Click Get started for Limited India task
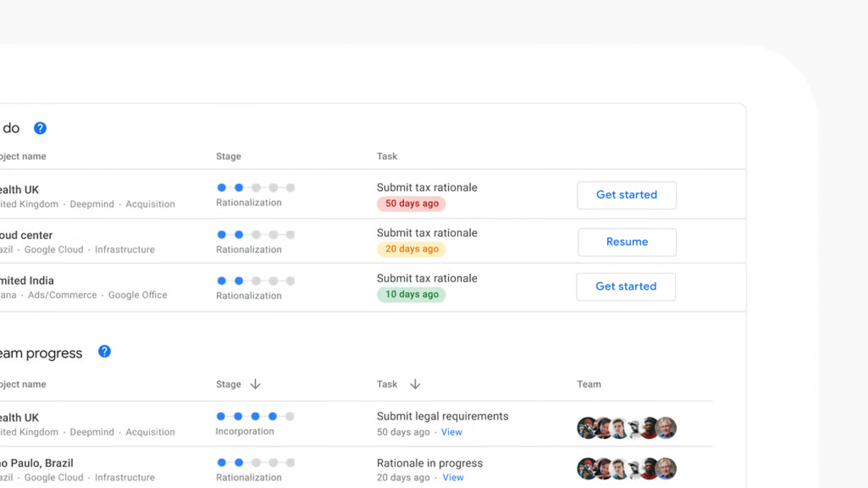The height and width of the screenshot is (488, 868). click(x=626, y=286)
